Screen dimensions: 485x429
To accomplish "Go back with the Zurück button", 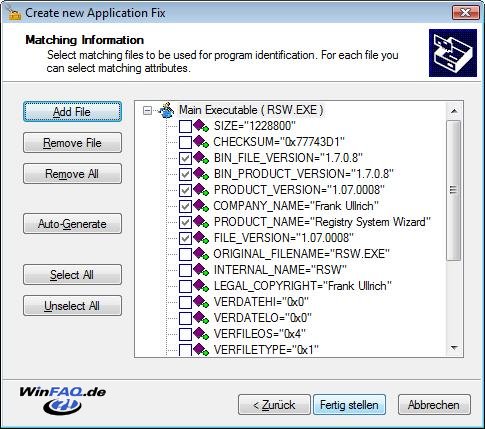I will point(274,405).
